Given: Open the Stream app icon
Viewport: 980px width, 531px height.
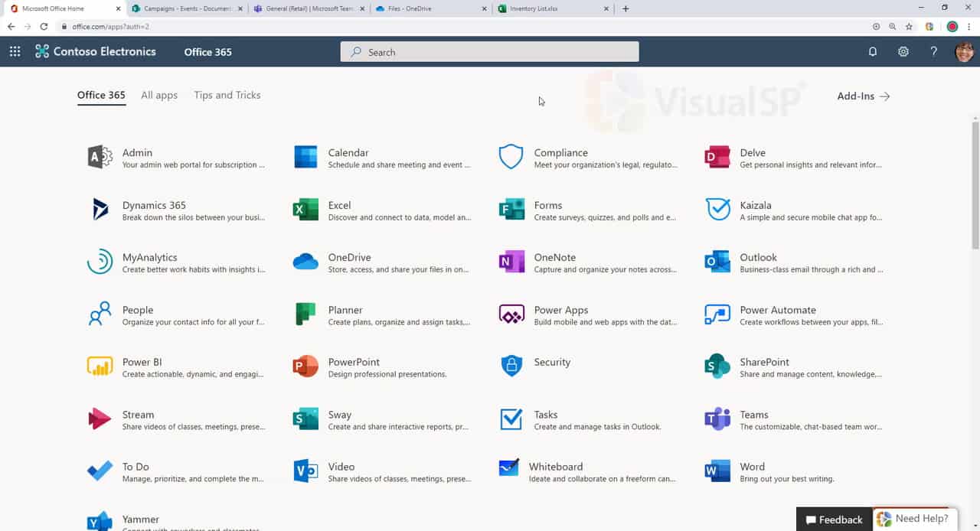Looking at the screenshot, I should [100, 419].
